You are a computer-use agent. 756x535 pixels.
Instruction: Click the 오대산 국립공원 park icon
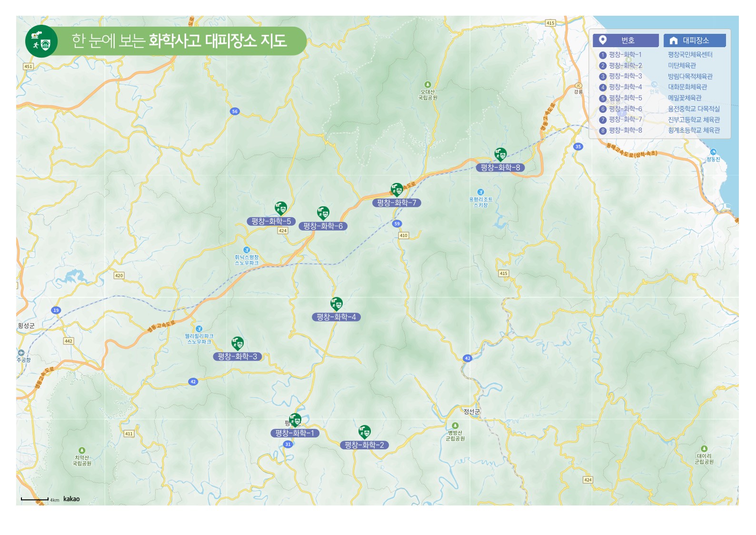[x=428, y=85]
